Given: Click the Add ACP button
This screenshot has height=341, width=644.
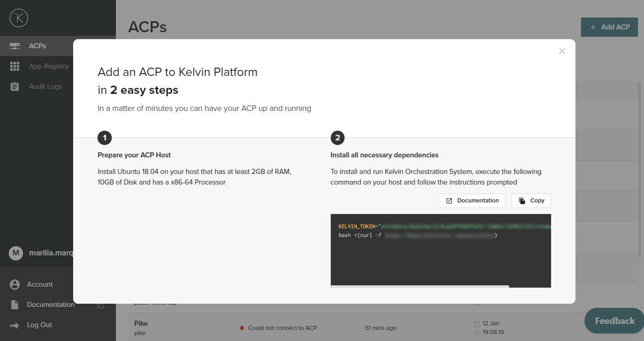Looking at the screenshot, I should coord(609,27).
